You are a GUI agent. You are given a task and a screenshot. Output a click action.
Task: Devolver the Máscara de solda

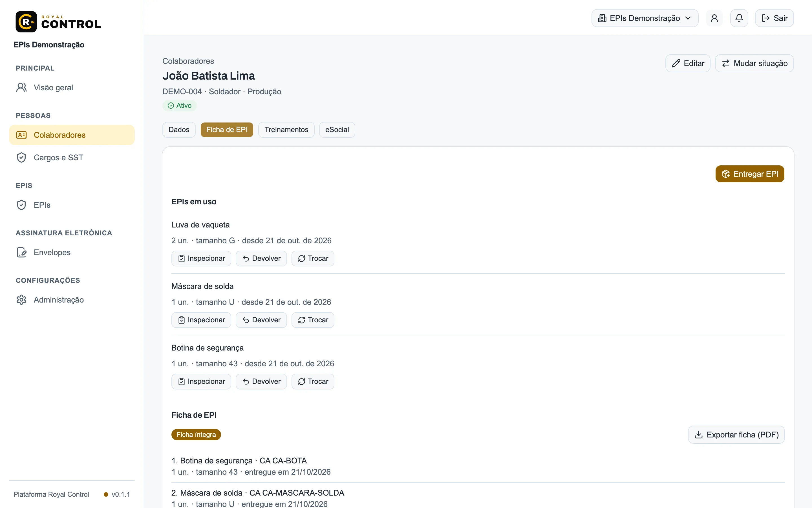(261, 320)
